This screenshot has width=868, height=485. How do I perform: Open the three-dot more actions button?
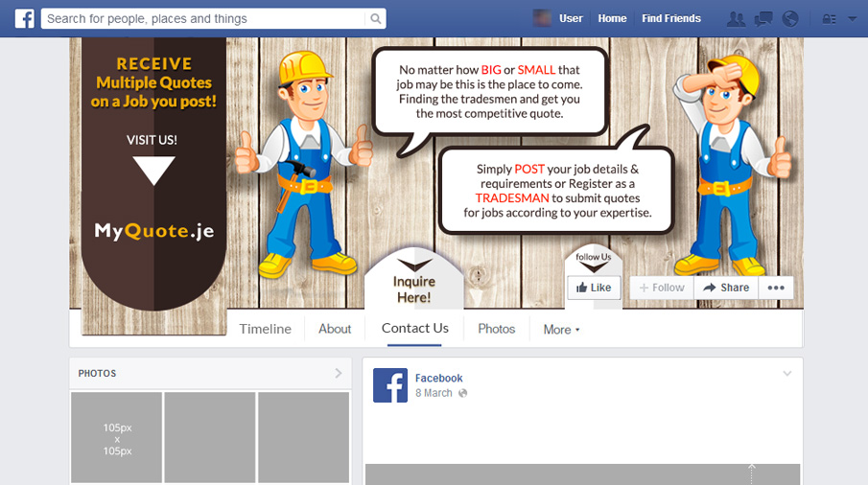776,288
